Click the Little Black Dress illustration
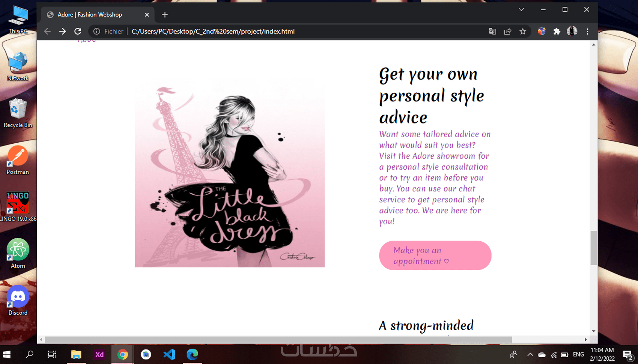This screenshot has width=638, height=364. tap(230, 173)
